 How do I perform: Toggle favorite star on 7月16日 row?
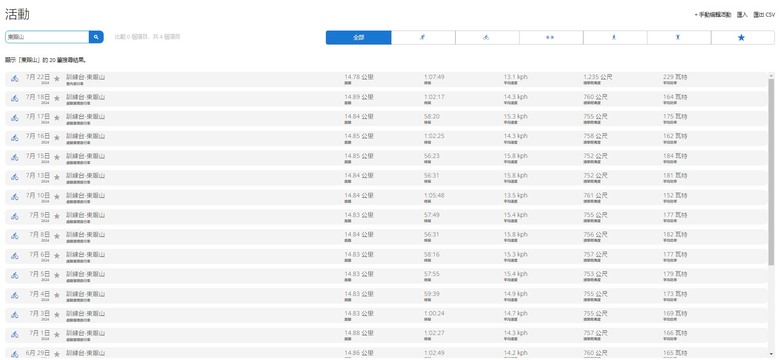[x=57, y=138]
